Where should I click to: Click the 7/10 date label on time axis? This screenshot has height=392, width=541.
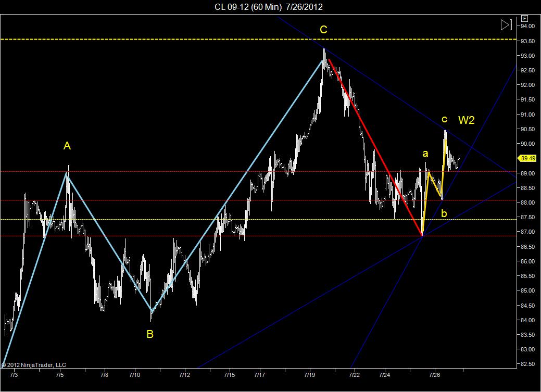click(x=134, y=375)
